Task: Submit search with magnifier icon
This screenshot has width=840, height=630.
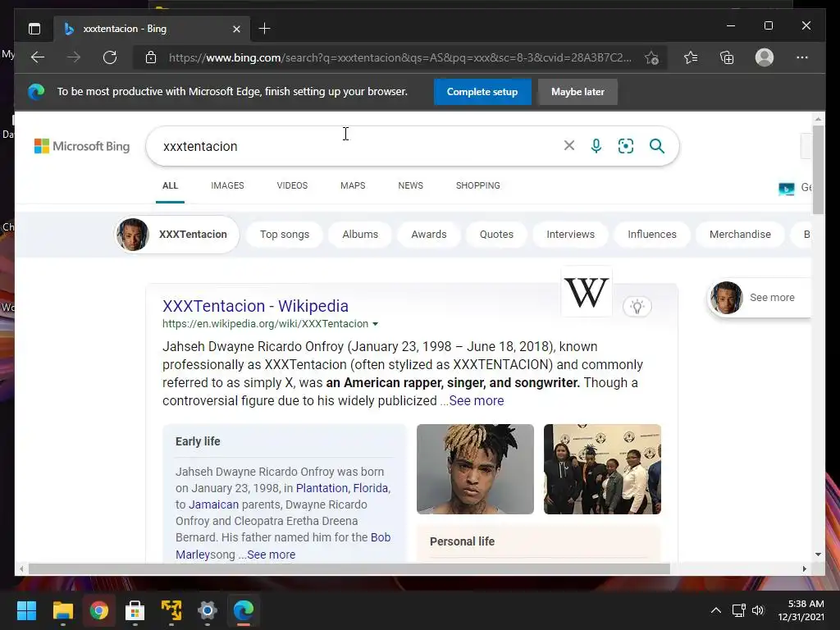Action: point(657,146)
